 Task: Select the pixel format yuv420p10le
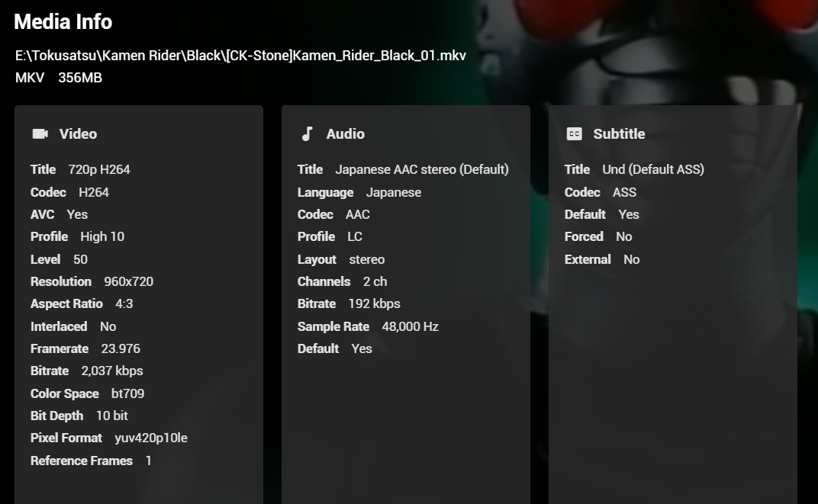click(151, 438)
